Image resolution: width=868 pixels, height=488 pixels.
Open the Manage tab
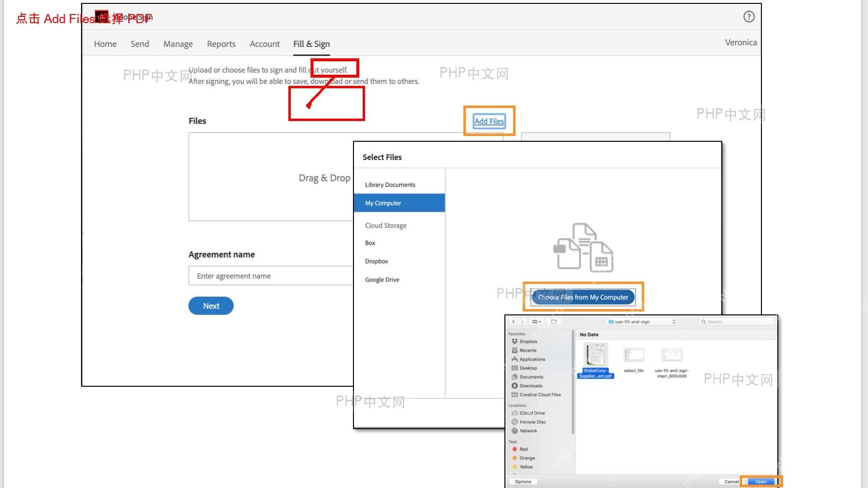tap(178, 44)
